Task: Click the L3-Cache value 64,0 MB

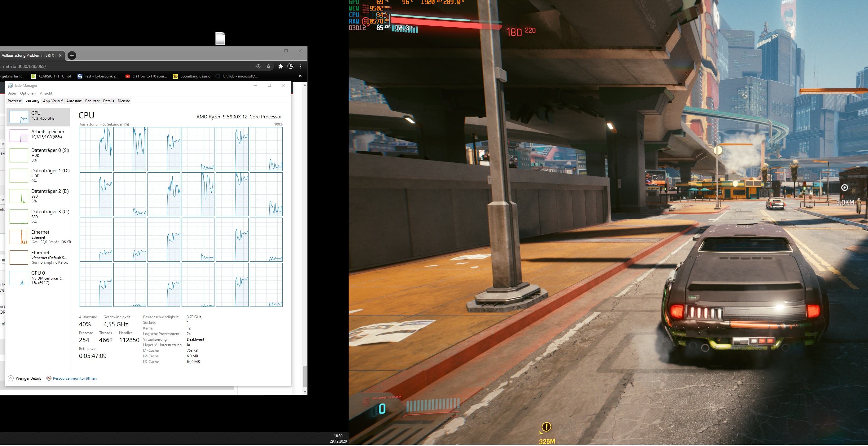Action: (193, 362)
